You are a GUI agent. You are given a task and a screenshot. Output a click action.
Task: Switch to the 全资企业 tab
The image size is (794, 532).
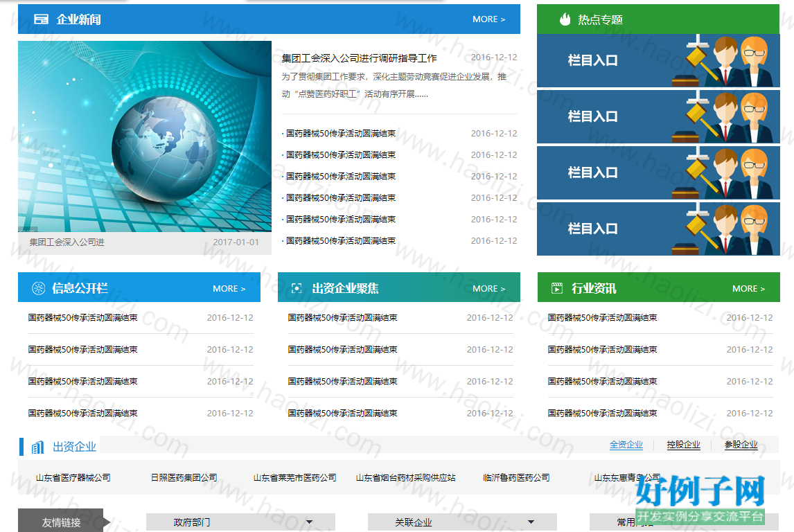(626, 445)
